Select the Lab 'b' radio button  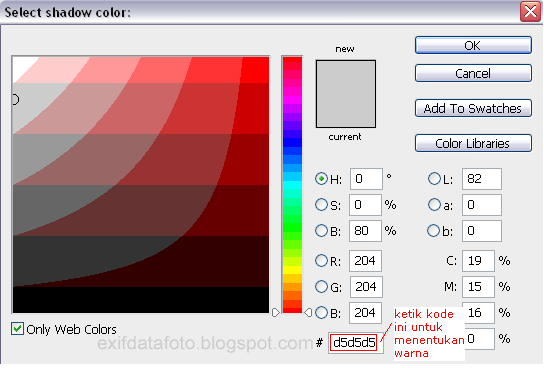pyautogui.click(x=434, y=231)
